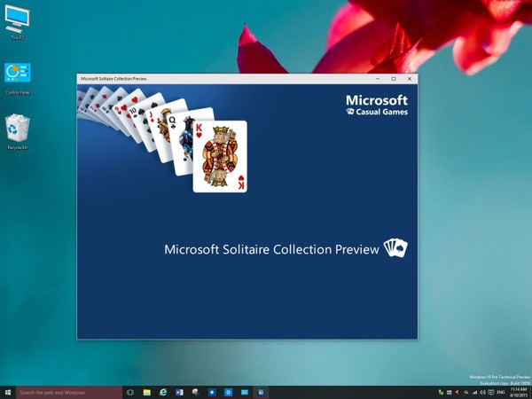Maximize the Solitaire Collection Preview window
The height and width of the screenshot is (399, 532).
(x=394, y=79)
